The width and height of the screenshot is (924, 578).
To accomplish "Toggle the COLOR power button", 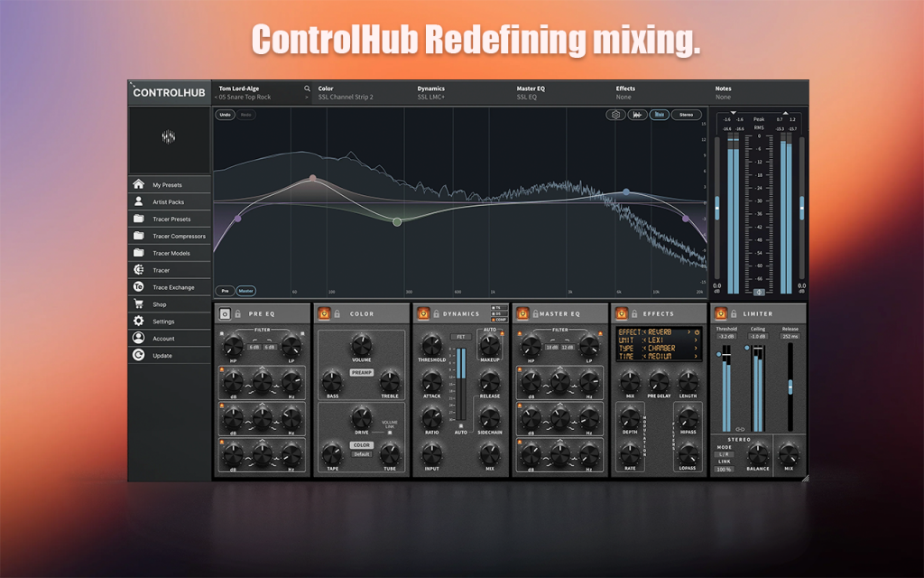I will (324, 313).
